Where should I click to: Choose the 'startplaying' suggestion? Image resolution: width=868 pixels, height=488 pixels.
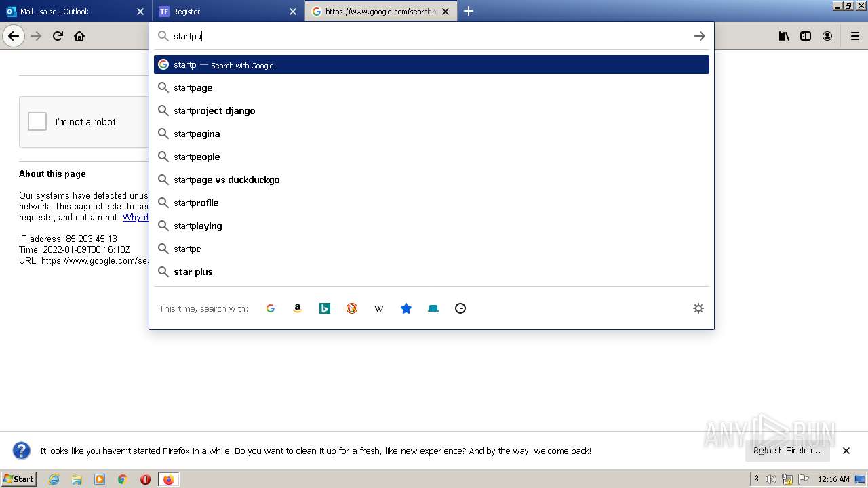click(431, 226)
